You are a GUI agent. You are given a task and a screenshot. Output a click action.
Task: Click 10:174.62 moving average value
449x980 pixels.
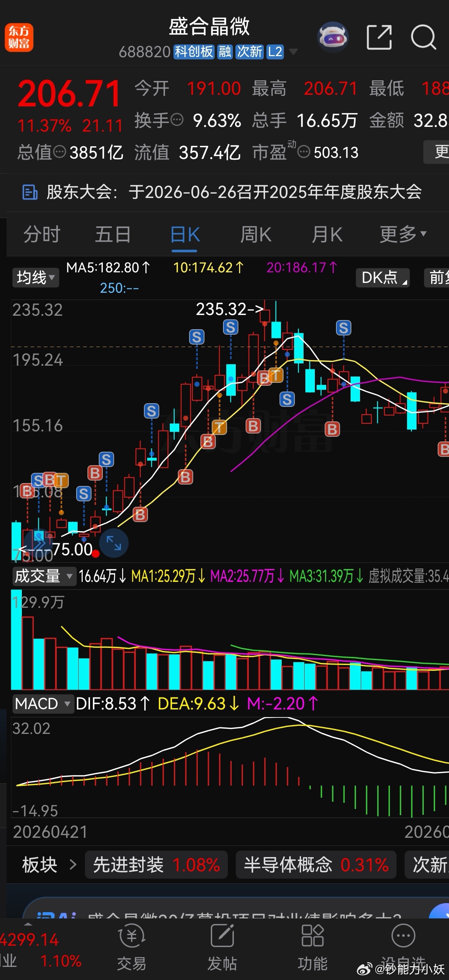[x=208, y=268]
